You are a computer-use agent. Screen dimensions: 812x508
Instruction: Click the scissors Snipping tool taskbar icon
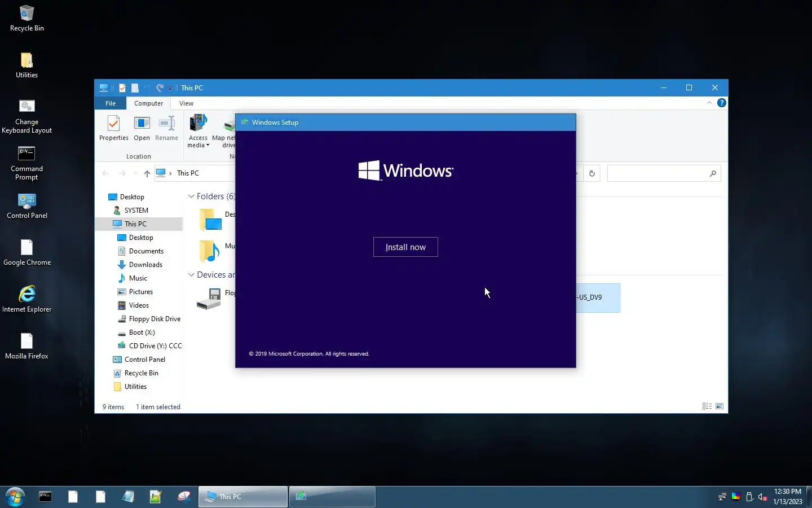click(184, 497)
